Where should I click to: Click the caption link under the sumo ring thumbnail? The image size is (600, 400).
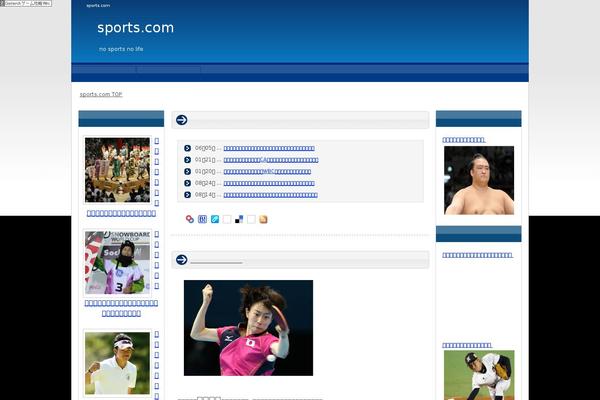tap(121, 213)
